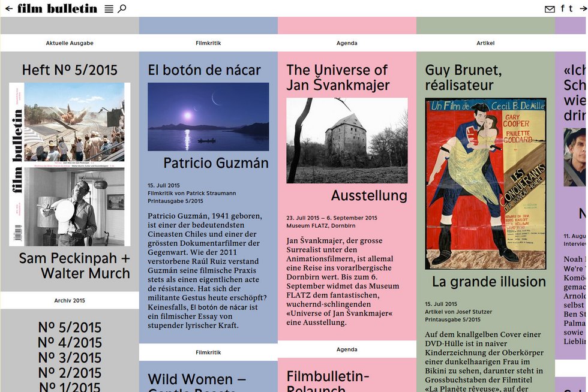Click the envelope mail icon

(550, 9)
